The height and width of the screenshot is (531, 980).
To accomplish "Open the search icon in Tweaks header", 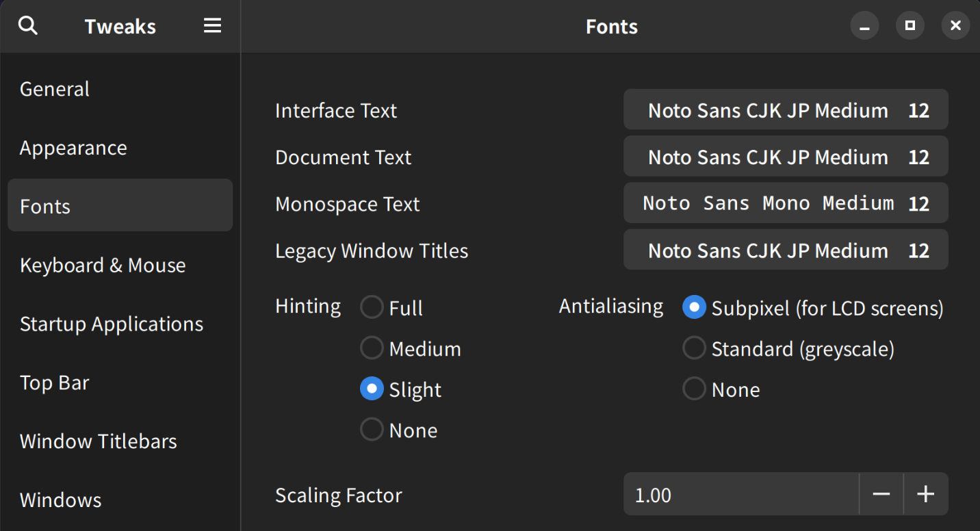I will tap(28, 26).
